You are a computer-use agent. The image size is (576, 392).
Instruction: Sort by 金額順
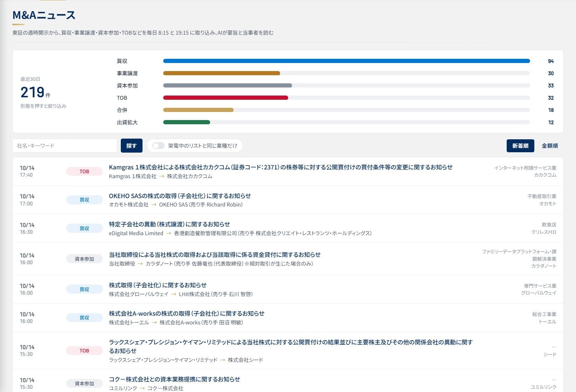coord(550,146)
